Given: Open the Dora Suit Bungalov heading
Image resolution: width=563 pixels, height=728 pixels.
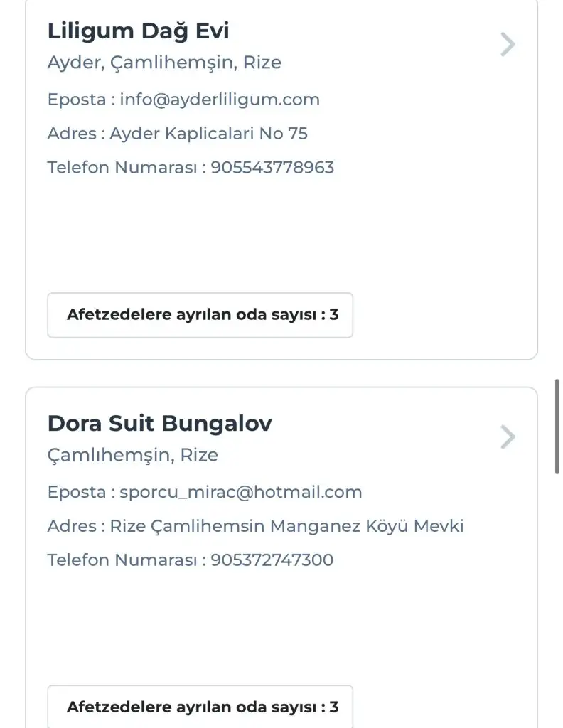Looking at the screenshot, I should [x=159, y=424].
